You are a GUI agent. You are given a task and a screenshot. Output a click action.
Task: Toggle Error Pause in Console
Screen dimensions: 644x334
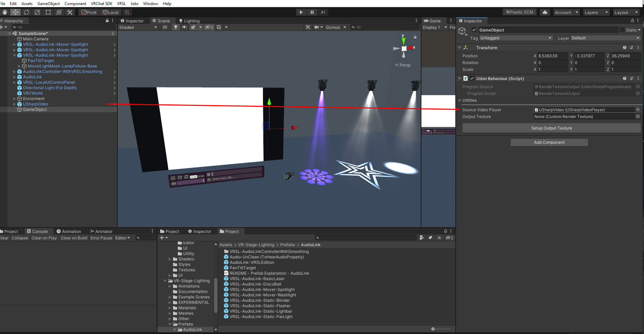[101, 238]
